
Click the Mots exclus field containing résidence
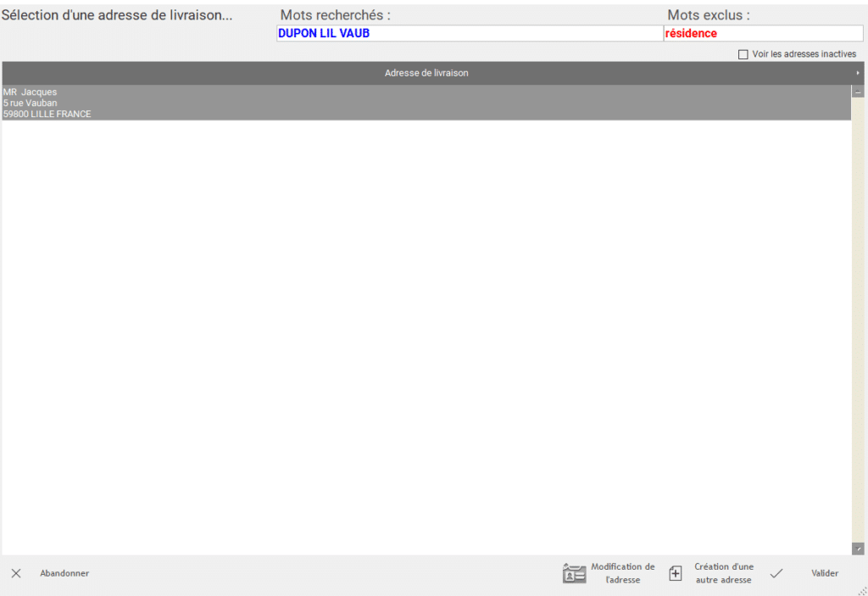(763, 33)
